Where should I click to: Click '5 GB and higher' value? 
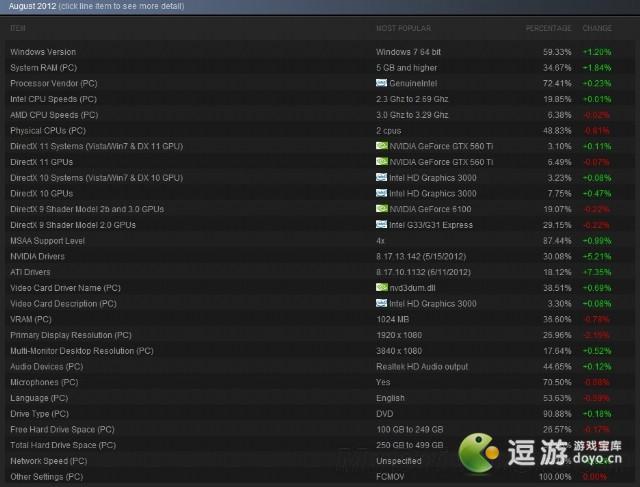point(407,68)
